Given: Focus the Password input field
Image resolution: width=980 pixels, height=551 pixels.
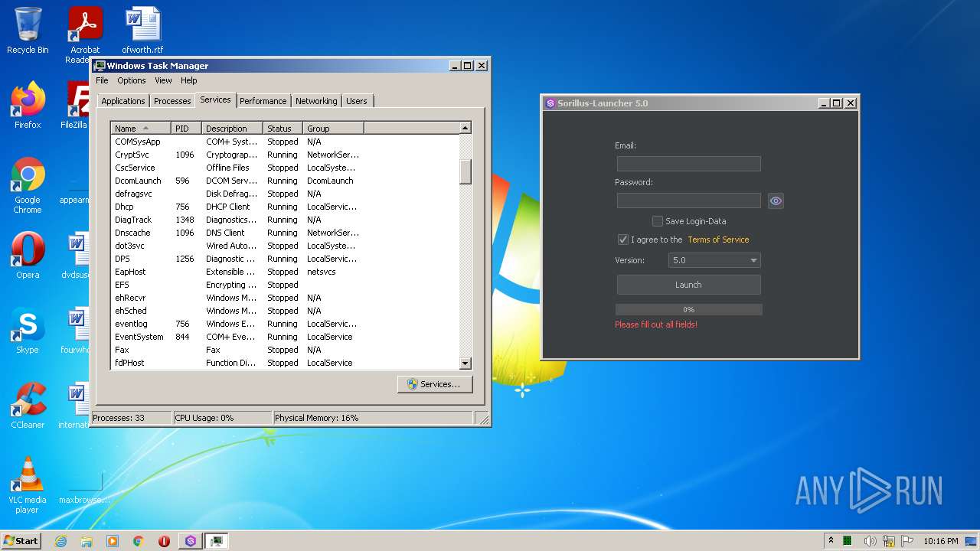Looking at the screenshot, I should 688,201.
